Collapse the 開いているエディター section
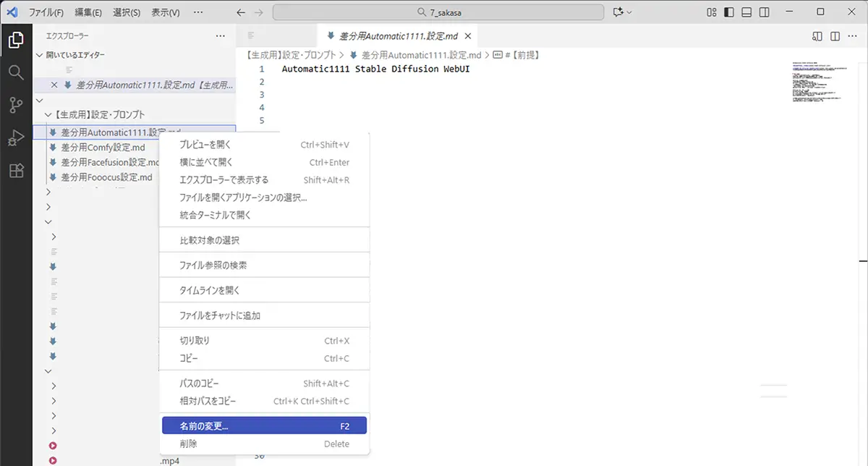 (x=39, y=55)
